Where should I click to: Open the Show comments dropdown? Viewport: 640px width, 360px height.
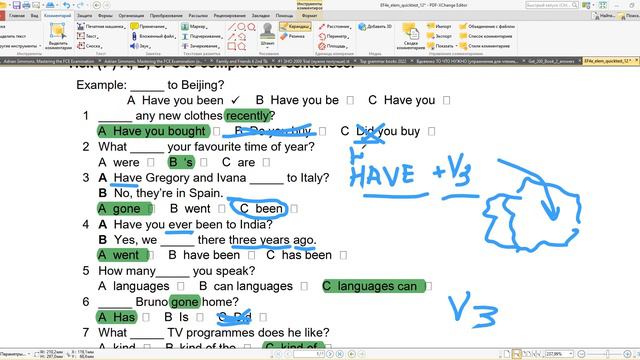tap(442, 46)
